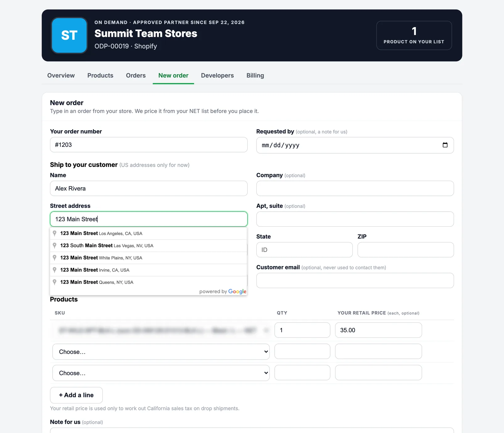Click the 1 Product on your list box
The image size is (504, 433).
click(414, 35)
